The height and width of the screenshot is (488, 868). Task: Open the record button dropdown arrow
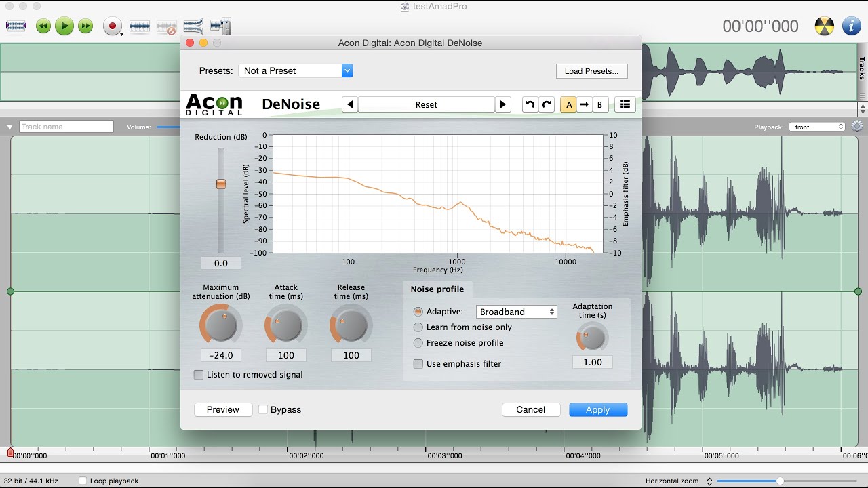[x=122, y=33]
